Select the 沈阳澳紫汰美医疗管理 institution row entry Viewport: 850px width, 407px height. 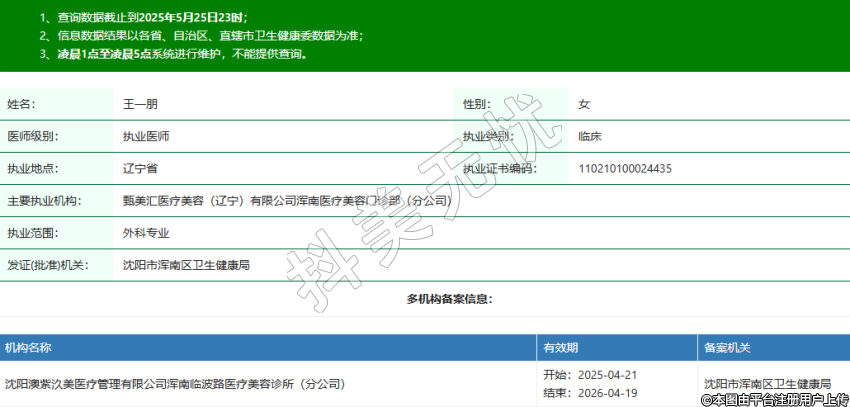coord(174,383)
